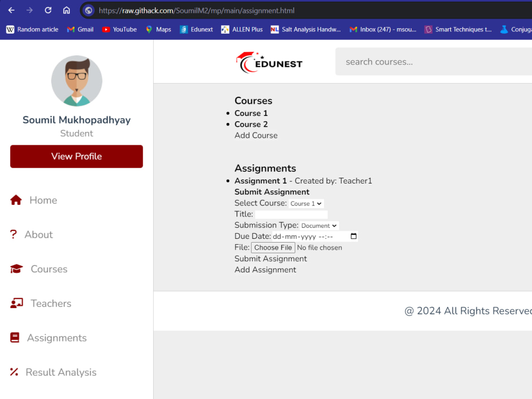532x399 pixels.
Task: Open the Result Analysis sidebar link
Action: point(61,372)
